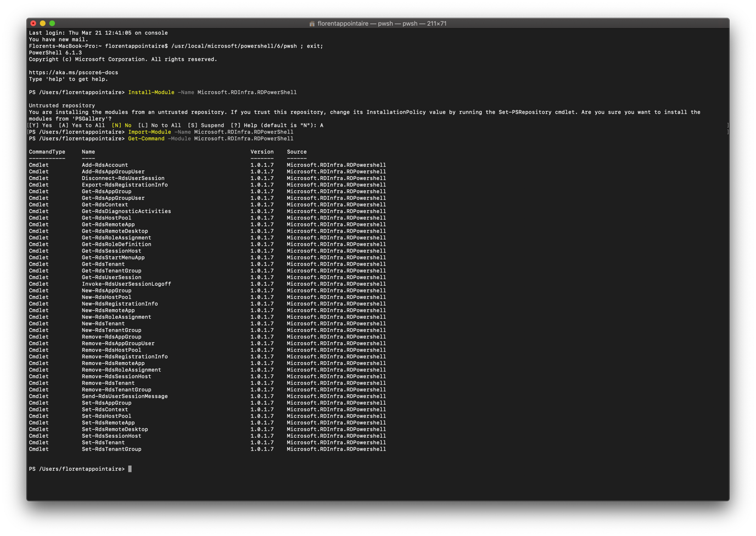Click the Import-Module command text
The height and width of the screenshot is (536, 756).
[x=149, y=132]
